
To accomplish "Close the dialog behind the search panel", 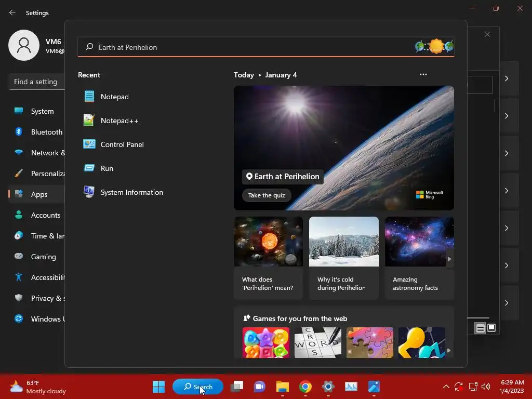I will [487, 34].
